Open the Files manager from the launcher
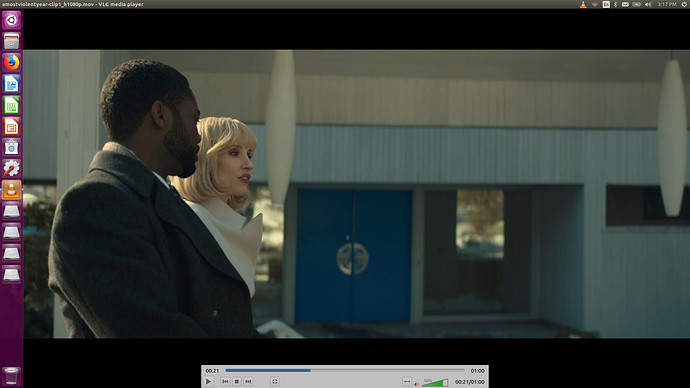The image size is (690, 388). tap(11, 41)
